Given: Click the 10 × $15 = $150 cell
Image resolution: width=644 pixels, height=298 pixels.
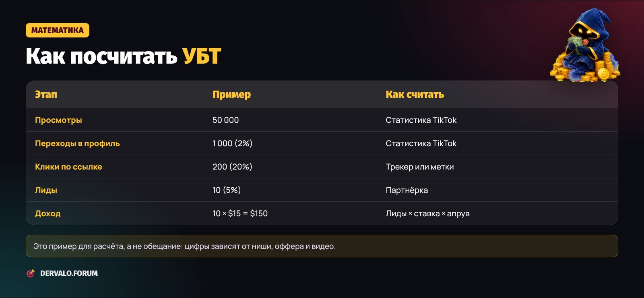Looking at the screenshot, I should [240, 213].
